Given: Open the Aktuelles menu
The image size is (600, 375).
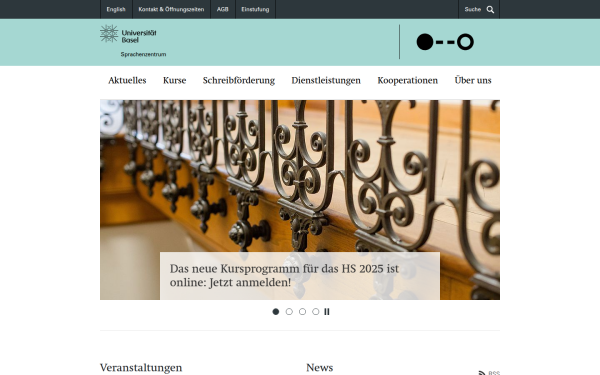Looking at the screenshot, I should [127, 80].
